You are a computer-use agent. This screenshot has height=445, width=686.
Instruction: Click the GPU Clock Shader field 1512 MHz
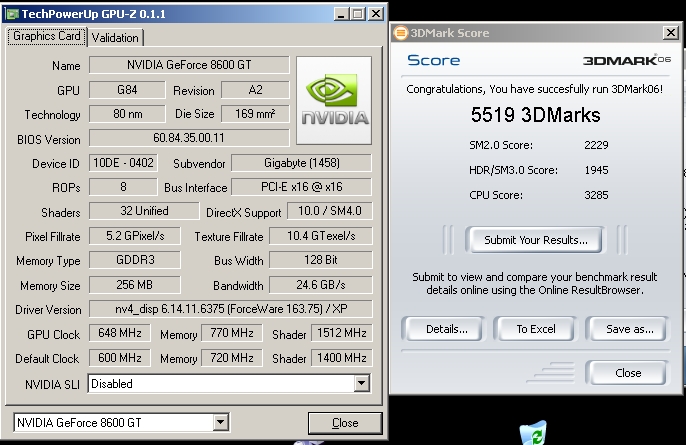point(342,333)
